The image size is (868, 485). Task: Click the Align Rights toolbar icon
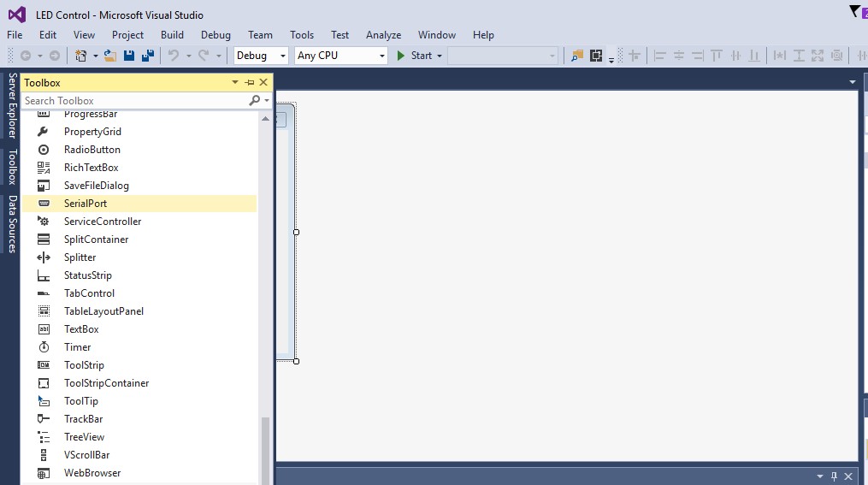(698, 56)
